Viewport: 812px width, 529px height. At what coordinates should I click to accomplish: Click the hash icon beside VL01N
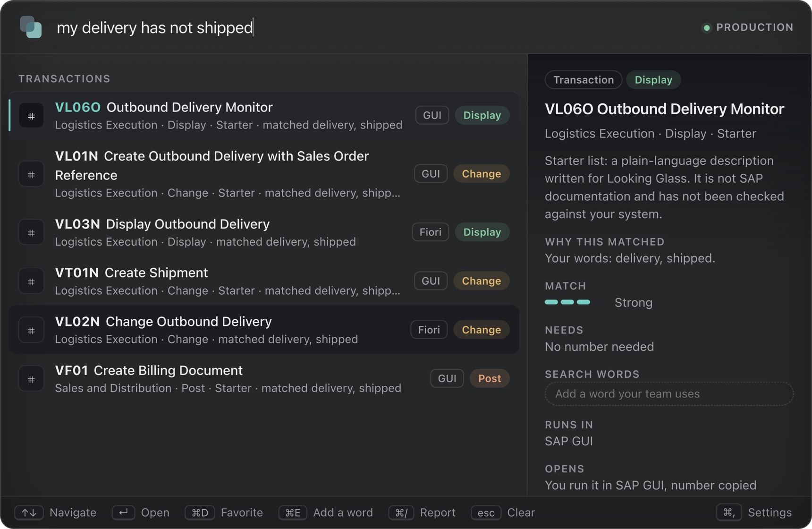pyautogui.click(x=31, y=174)
